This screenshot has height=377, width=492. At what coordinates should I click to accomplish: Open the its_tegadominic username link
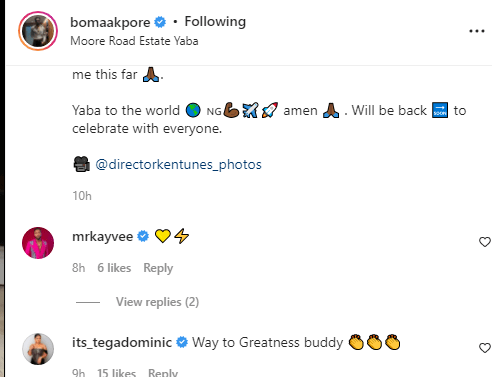click(x=122, y=343)
